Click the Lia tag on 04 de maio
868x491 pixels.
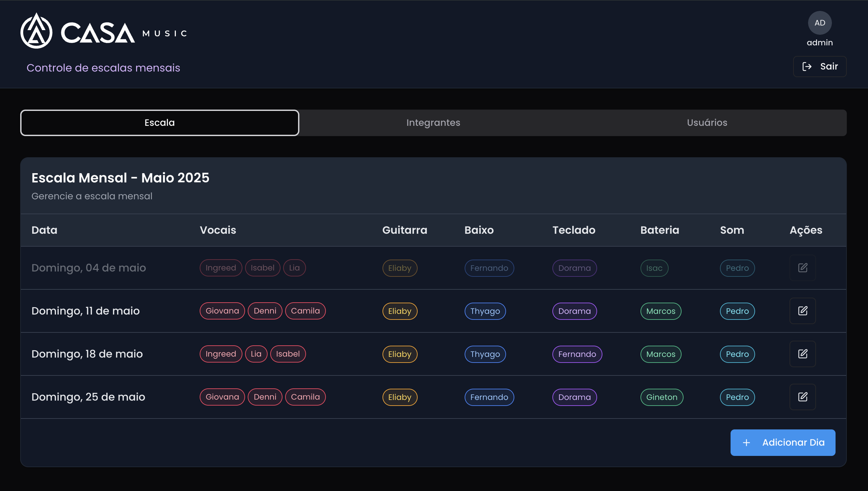click(294, 268)
